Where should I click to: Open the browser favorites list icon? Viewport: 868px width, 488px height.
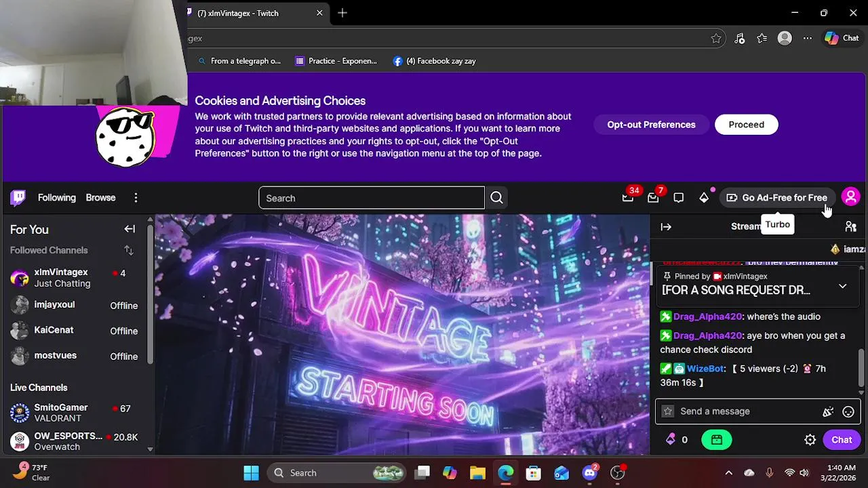[762, 39]
